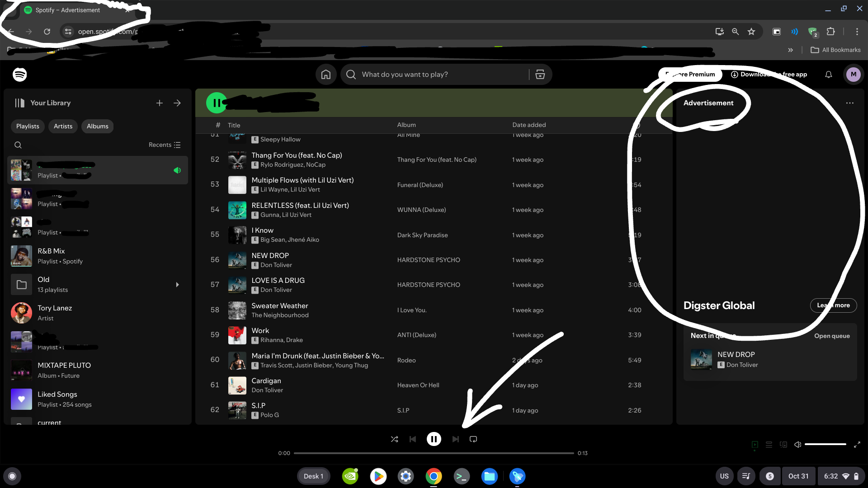The width and height of the screenshot is (868, 488).
Task: Click the queue/playlist view icon
Action: click(769, 445)
